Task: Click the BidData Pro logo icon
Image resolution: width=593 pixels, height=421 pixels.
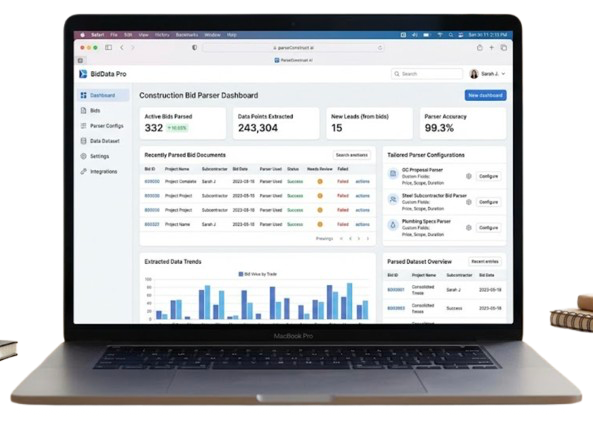Action: tap(83, 74)
